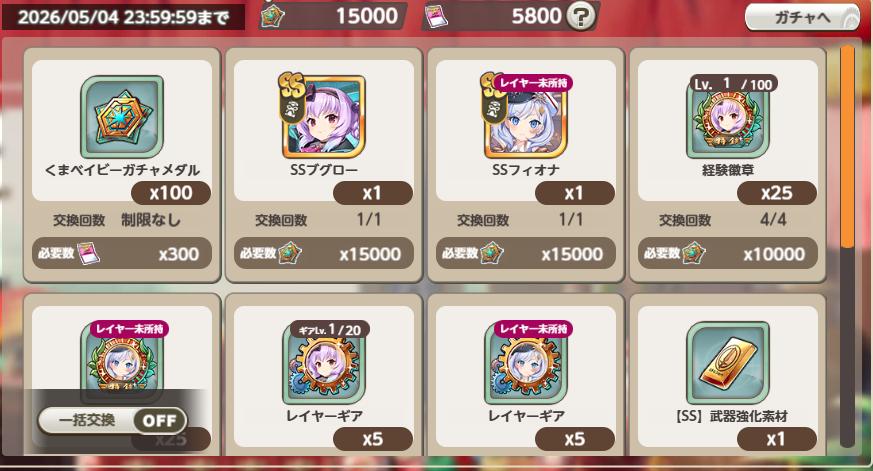The height and width of the screenshot is (471, 873).
Task: Click the x300 ticket cost bar
Action: point(122,254)
